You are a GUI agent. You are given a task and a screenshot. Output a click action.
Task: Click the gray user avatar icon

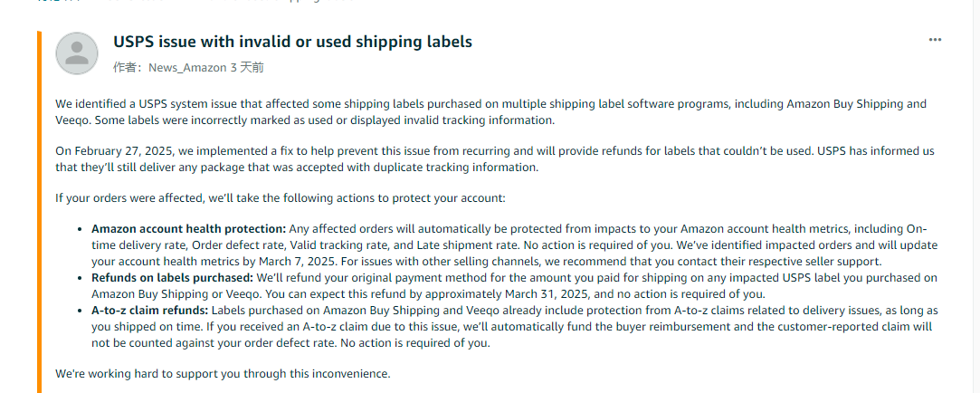click(x=77, y=53)
